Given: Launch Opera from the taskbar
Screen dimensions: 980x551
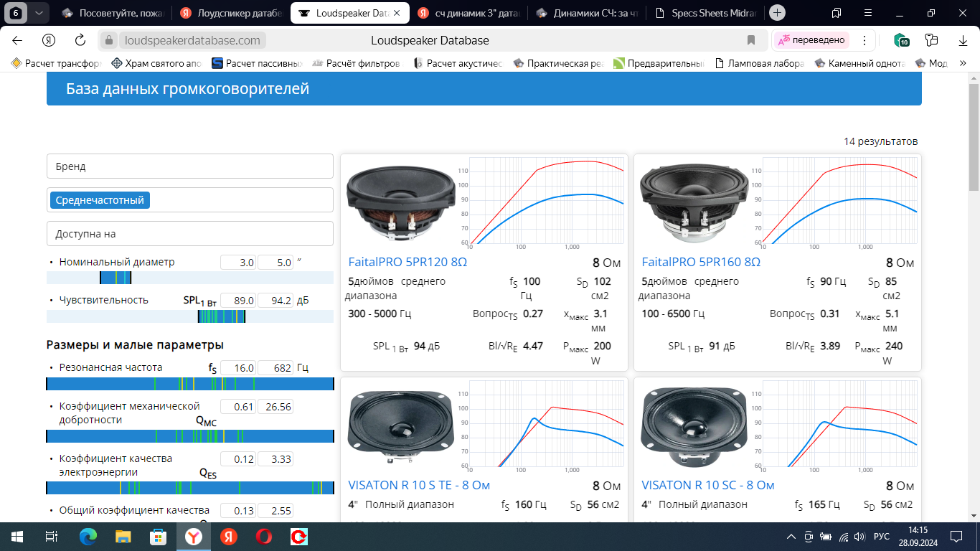Looking at the screenshot, I should [x=263, y=536].
